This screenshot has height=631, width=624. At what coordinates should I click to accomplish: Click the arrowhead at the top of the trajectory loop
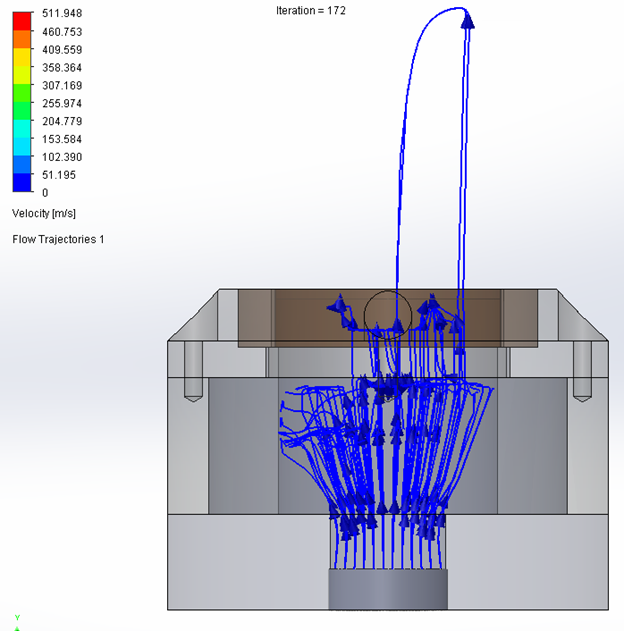pyautogui.click(x=466, y=19)
